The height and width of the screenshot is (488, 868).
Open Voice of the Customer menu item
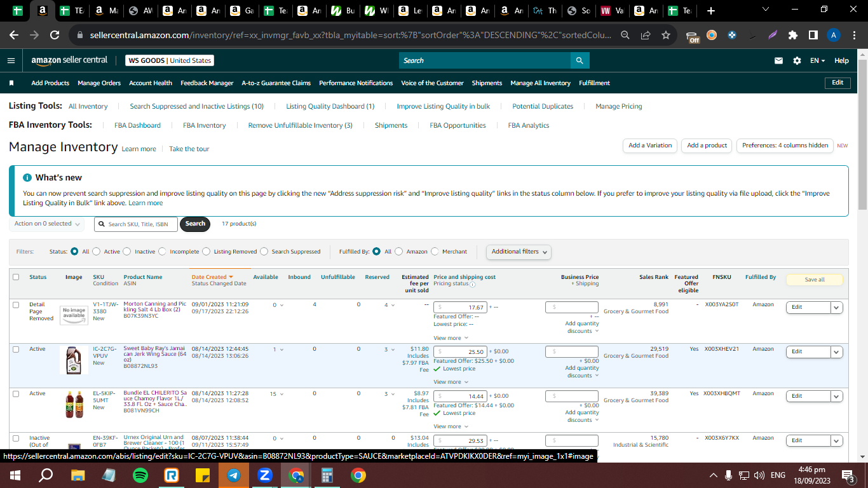(x=432, y=83)
